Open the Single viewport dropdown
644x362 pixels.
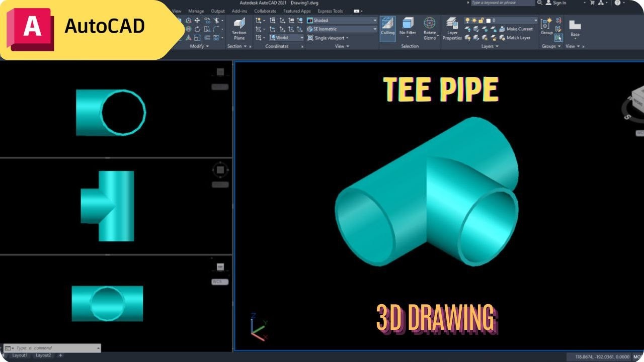[x=347, y=38]
